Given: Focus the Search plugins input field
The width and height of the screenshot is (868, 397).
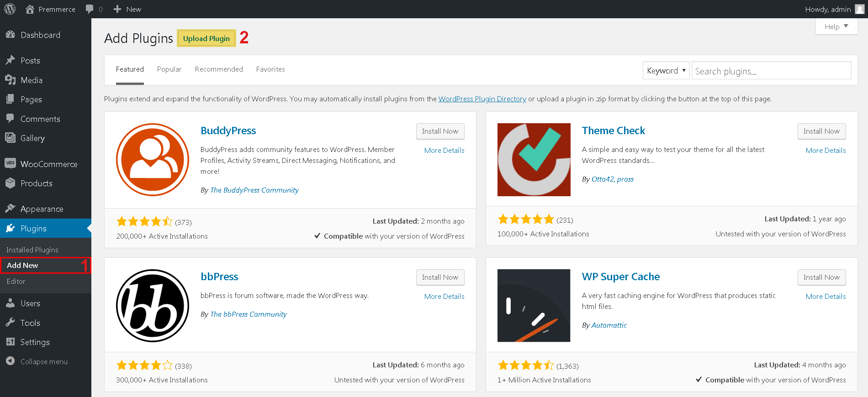Looking at the screenshot, I should pyautogui.click(x=771, y=71).
